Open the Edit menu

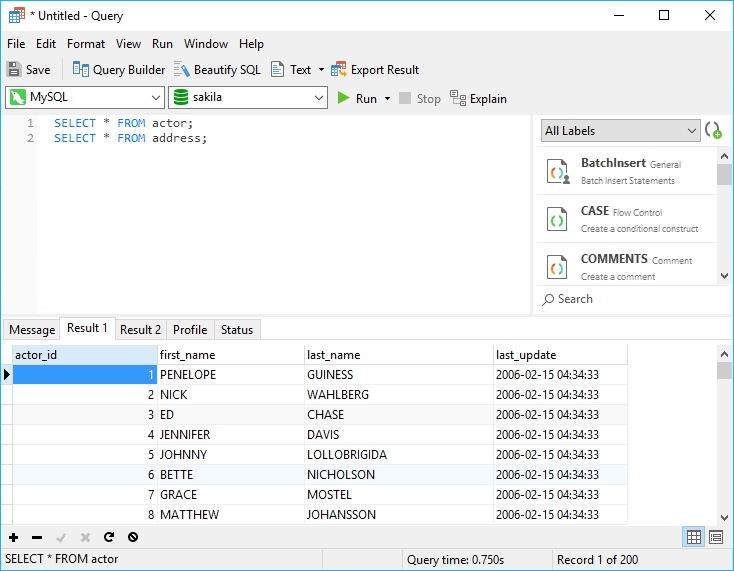pos(46,44)
